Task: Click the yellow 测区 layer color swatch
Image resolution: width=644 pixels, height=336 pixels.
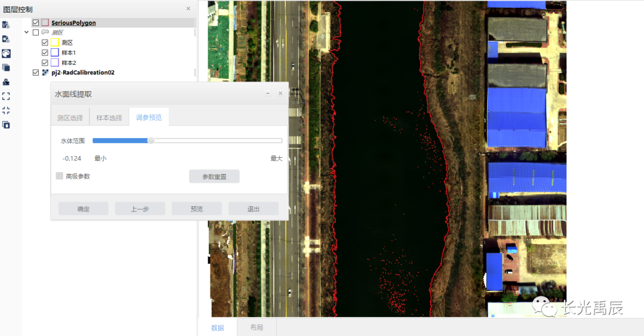Action: coord(55,43)
